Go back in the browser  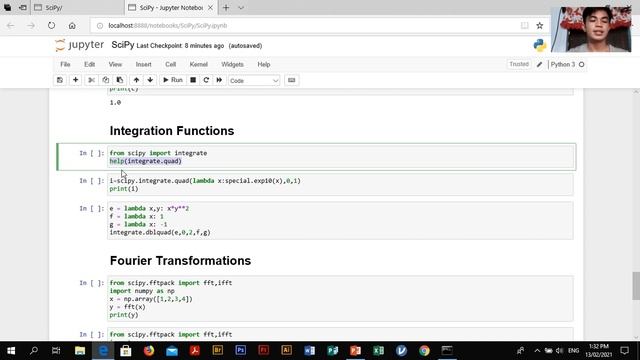coord(11,25)
